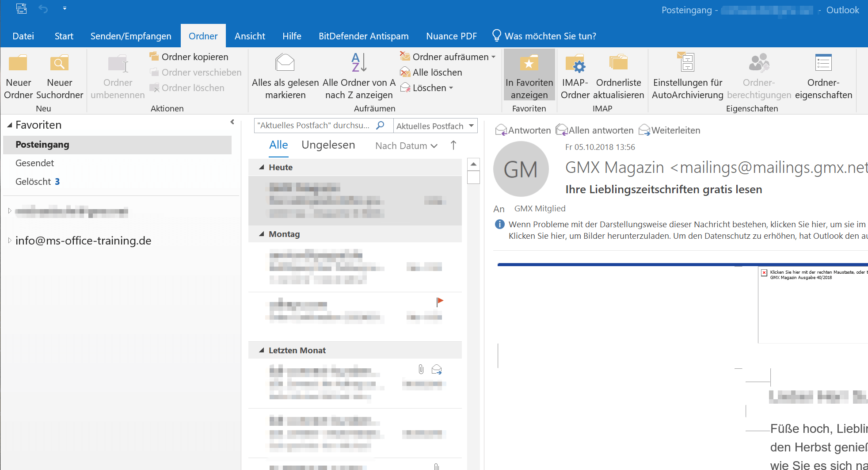This screenshot has height=470, width=868.
Task: Toggle In Favoriten anzeigen
Action: click(x=529, y=75)
